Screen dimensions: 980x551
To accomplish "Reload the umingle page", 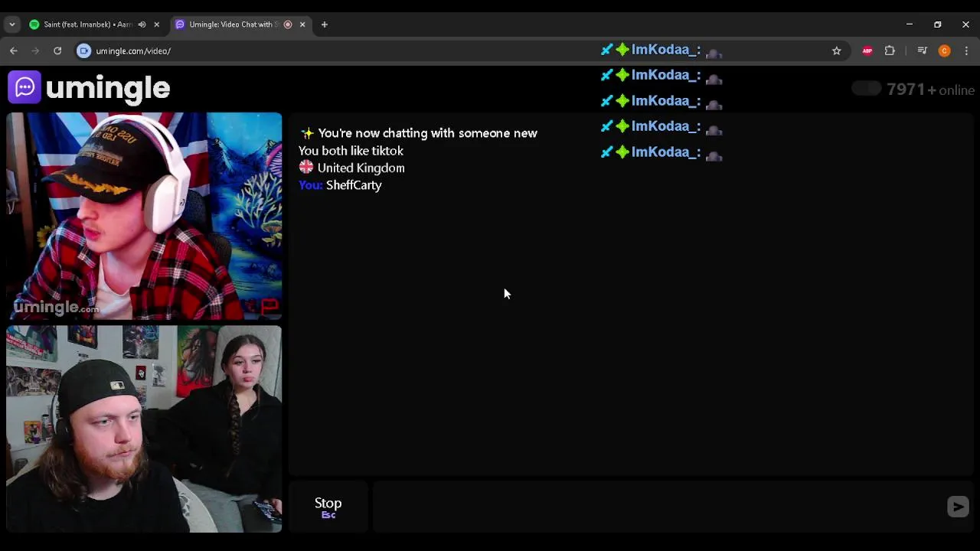I will [x=57, y=51].
